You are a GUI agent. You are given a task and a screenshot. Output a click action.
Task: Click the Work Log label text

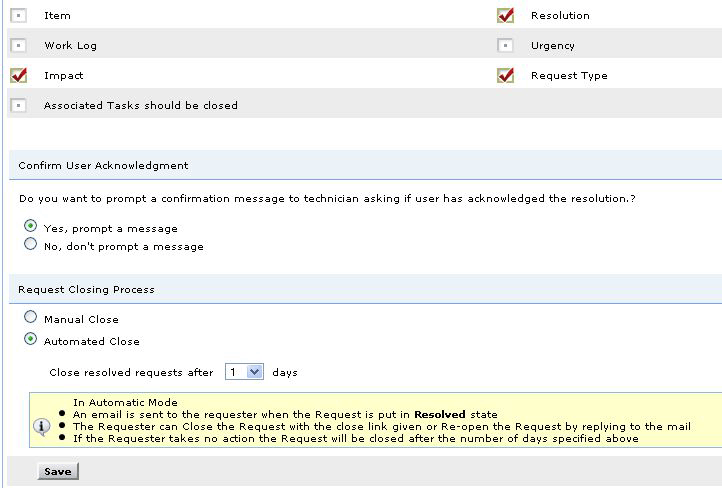tap(70, 46)
